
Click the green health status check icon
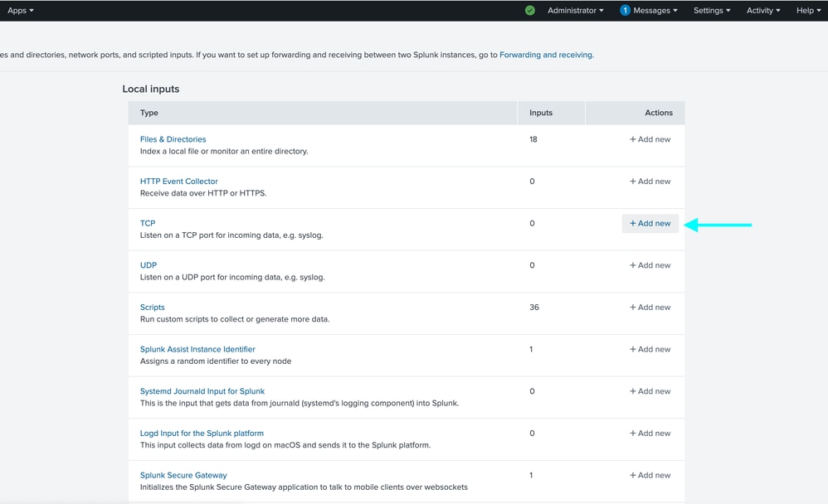click(x=529, y=11)
